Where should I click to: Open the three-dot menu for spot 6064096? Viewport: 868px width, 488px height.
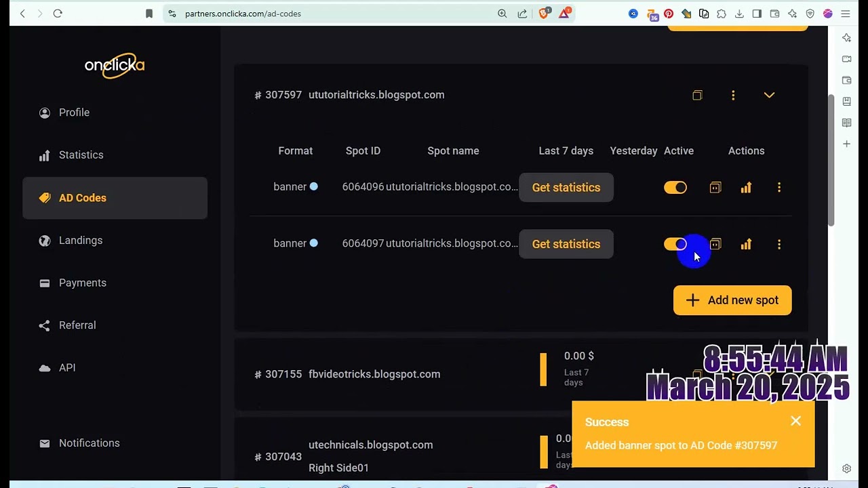[x=779, y=188]
